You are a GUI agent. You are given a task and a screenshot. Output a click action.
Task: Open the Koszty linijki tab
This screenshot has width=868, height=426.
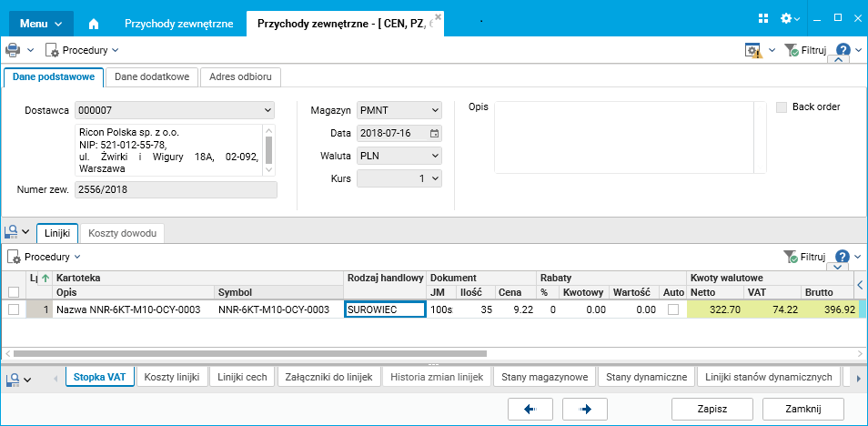click(x=172, y=377)
